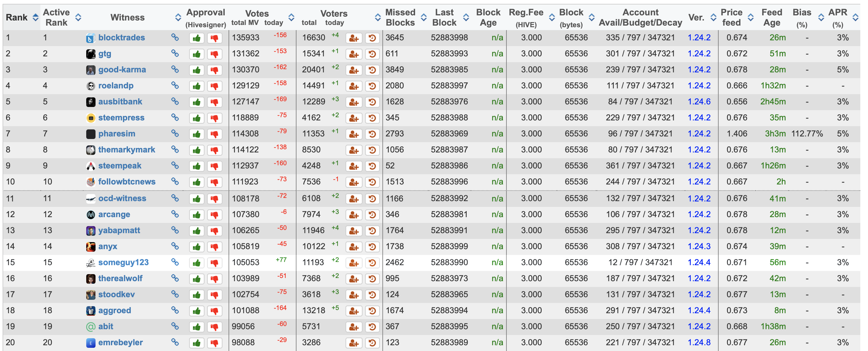The image size is (868, 351).
Task: Click abit avatar at-sign image
Action: point(91,327)
